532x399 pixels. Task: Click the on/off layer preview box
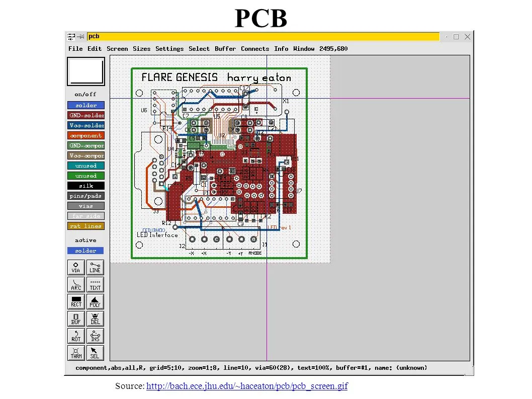click(x=85, y=72)
